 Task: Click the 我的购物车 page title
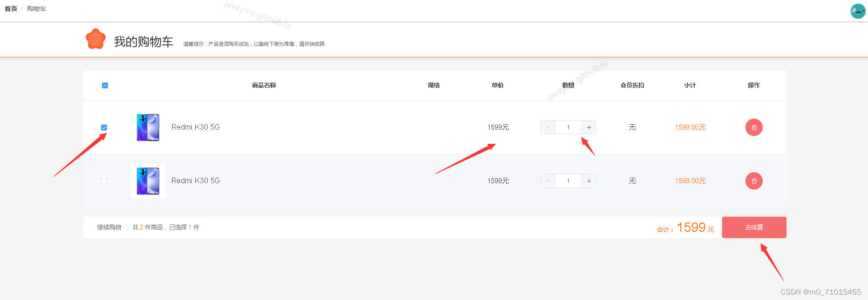[143, 42]
